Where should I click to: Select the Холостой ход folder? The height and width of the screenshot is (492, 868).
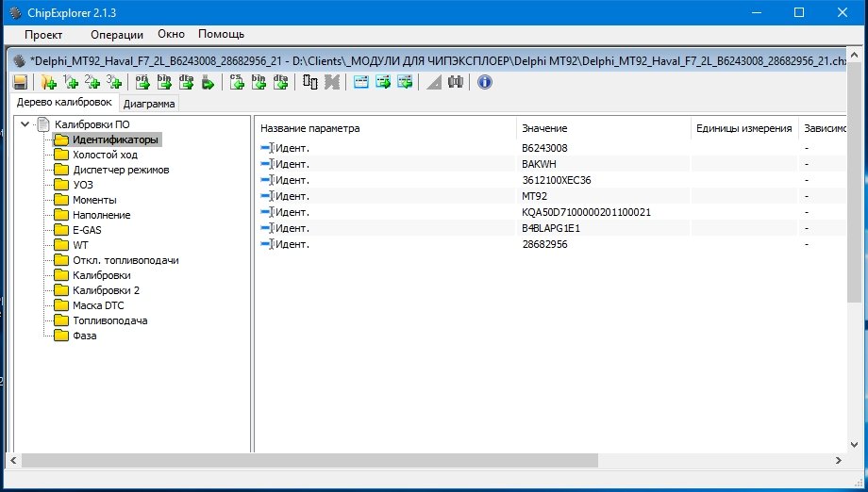click(x=105, y=155)
